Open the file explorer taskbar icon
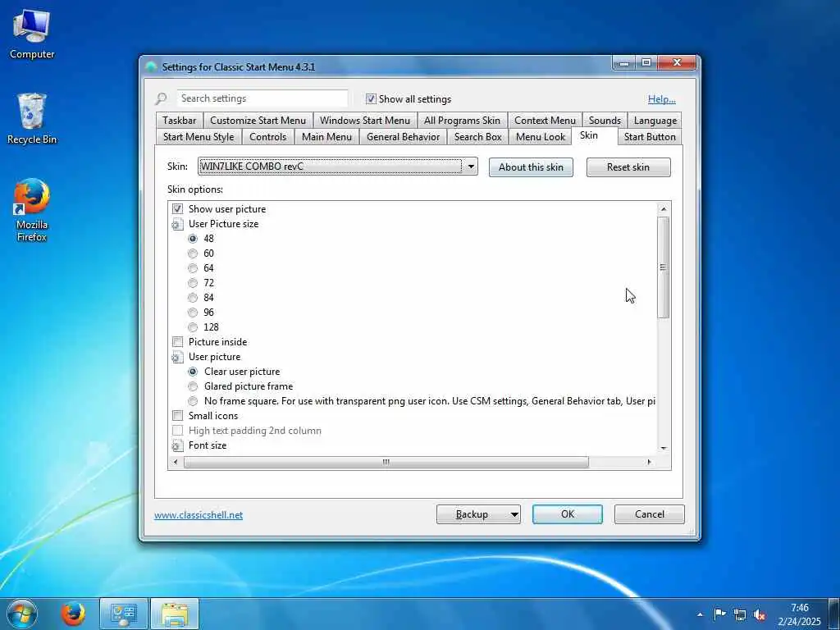This screenshot has height=630, width=840. tap(176, 614)
